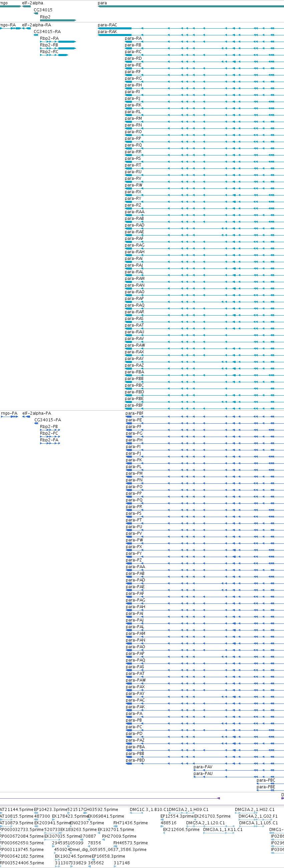Screen dimensions: 284x868
Task: Click the eIF-2alpha-PA protein label
Action: point(37,413)
